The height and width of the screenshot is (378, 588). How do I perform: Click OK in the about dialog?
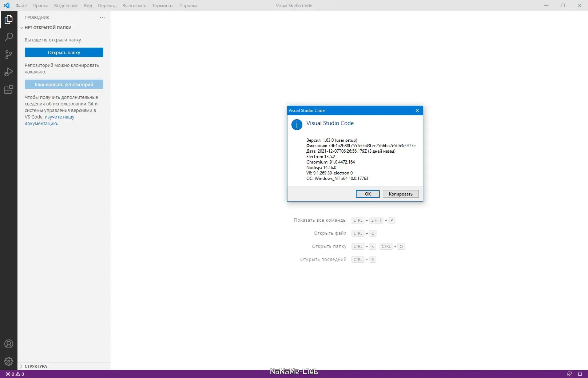click(x=368, y=194)
